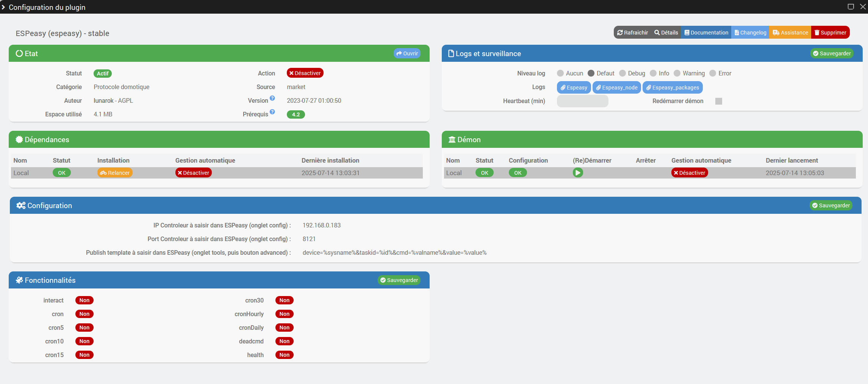Click the Rafraichir refresh button
Image resolution: width=868 pixels, height=384 pixels.
click(x=632, y=33)
